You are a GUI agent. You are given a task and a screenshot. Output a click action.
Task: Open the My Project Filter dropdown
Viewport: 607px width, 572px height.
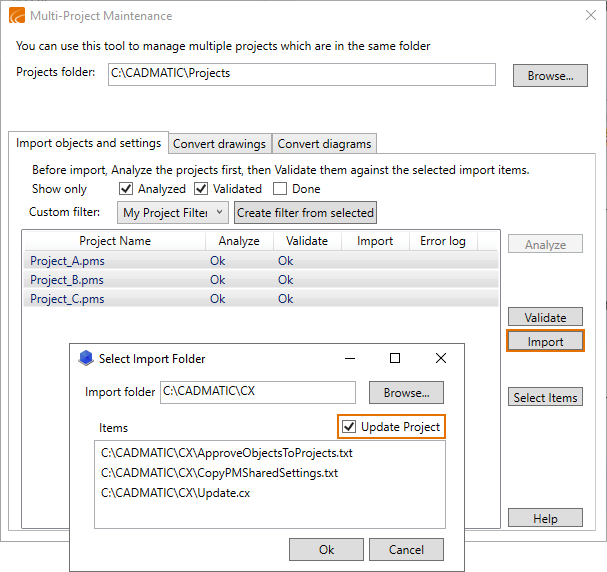tap(172, 212)
